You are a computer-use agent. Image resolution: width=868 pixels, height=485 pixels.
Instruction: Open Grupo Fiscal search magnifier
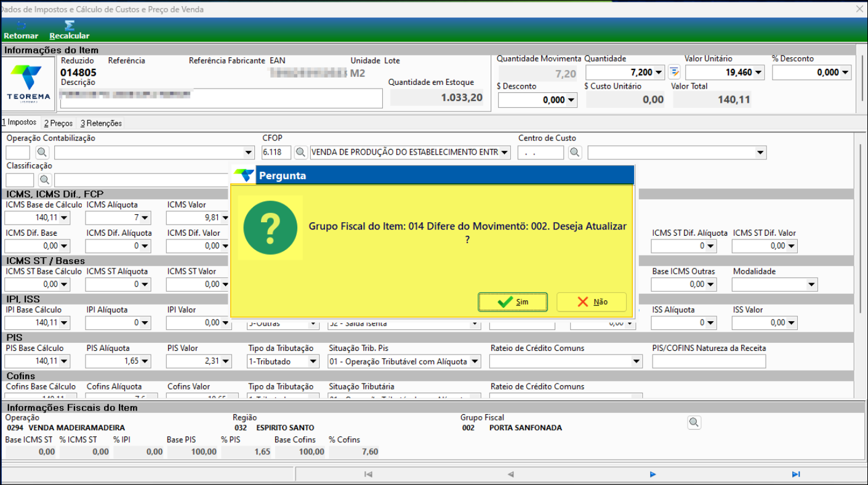694,422
